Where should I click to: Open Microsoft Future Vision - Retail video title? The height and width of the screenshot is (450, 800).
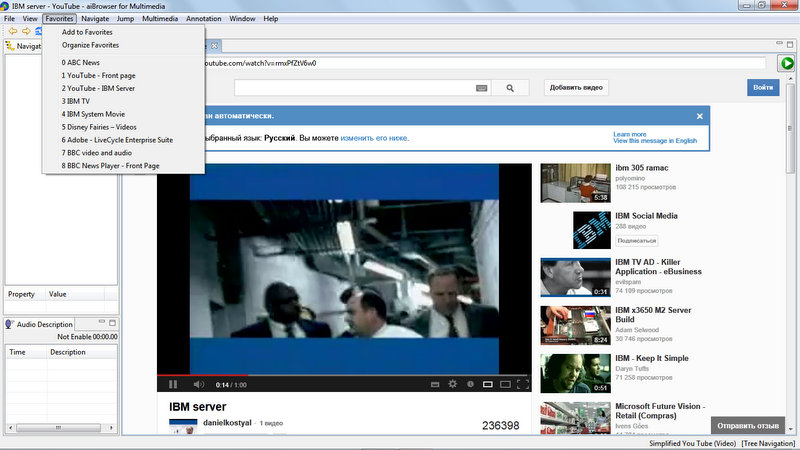660,411
